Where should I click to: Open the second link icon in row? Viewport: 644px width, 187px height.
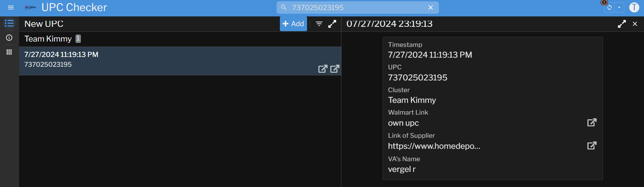(x=335, y=69)
